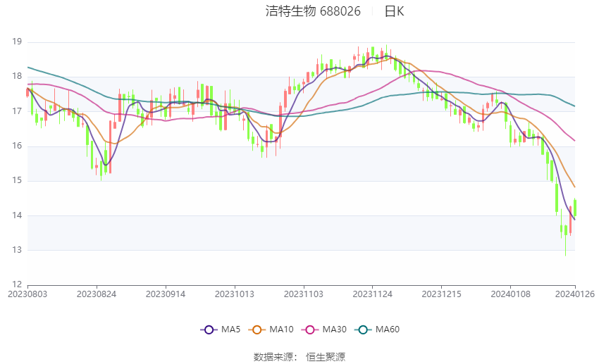
Task: Click x-axis date label 20230914
Action: [166, 294]
